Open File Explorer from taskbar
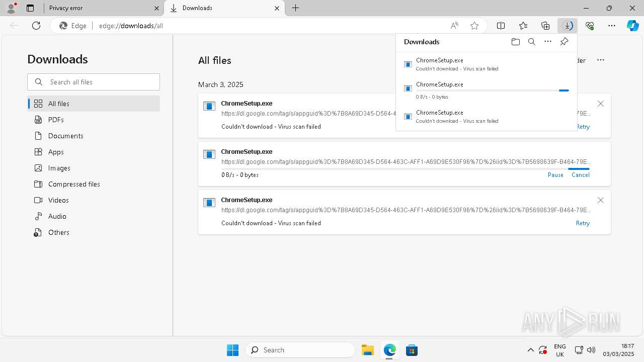This screenshot has width=644, height=362. click(368, 350)
